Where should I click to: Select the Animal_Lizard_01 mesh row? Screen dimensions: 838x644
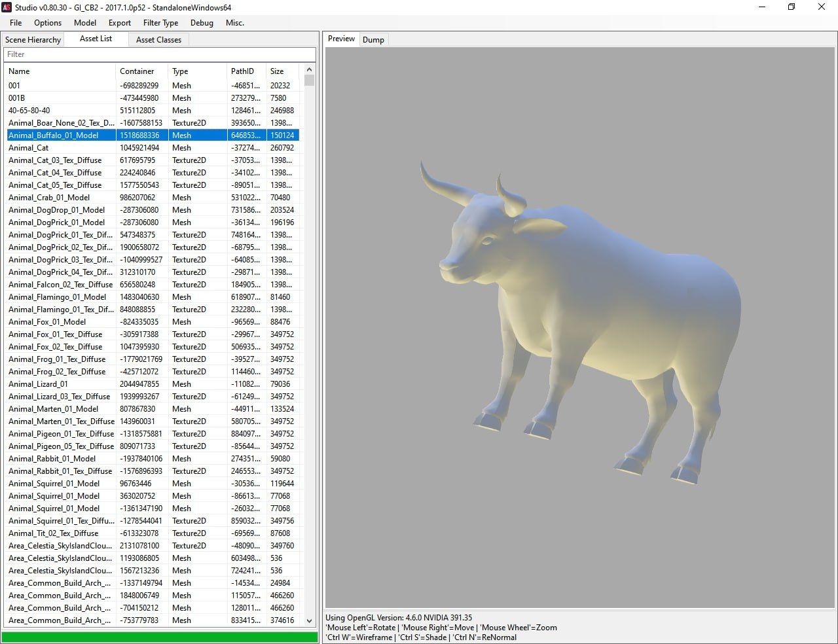153,384
